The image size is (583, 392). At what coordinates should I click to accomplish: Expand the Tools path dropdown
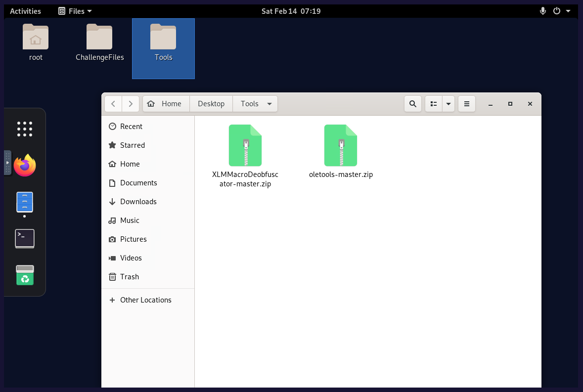point(269,104)
